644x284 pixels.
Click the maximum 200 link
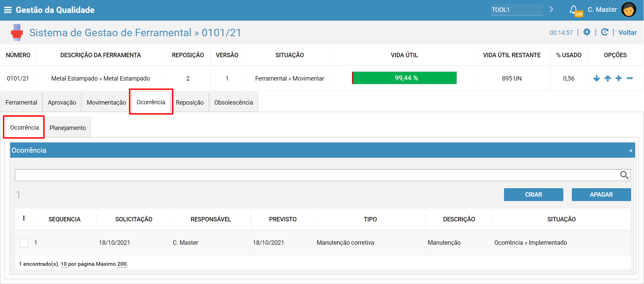tap(122, 264)
